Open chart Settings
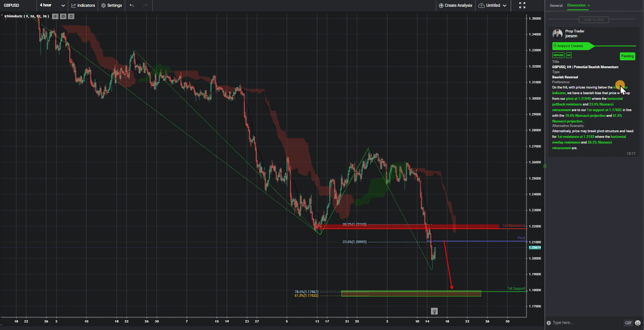Viewport: 644px width, 330px height. point(112,5)
